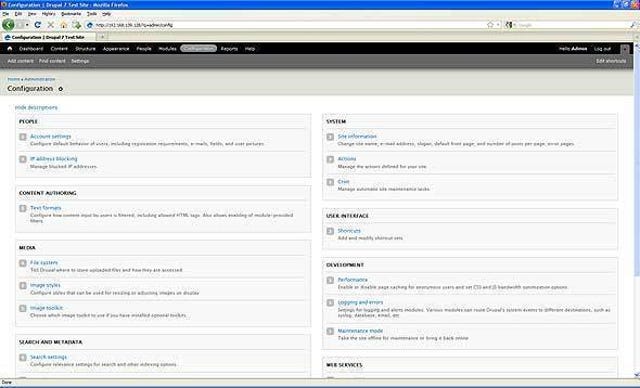This screenshot has width=640, height=388.
Task: Open Admin user account link
Action: (x=579, y=49)
